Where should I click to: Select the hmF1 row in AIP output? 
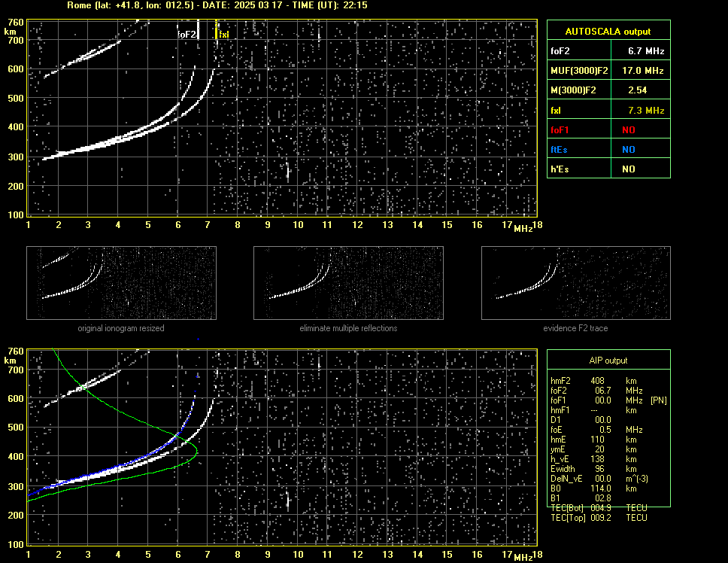[x=593, y=409]
